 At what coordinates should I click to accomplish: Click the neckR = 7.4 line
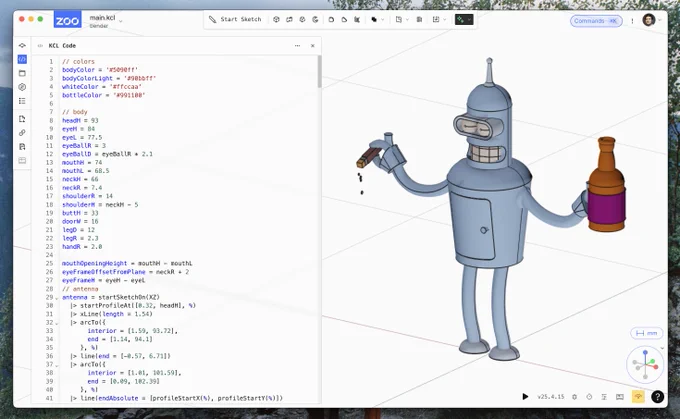82,187
